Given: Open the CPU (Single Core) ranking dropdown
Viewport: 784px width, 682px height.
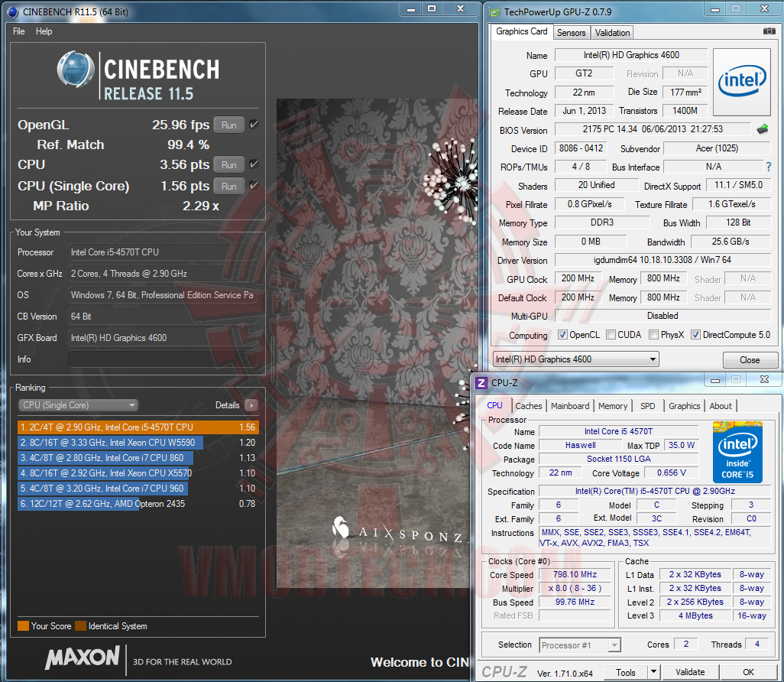Looking at the screenshot, I should coord(79,405).
